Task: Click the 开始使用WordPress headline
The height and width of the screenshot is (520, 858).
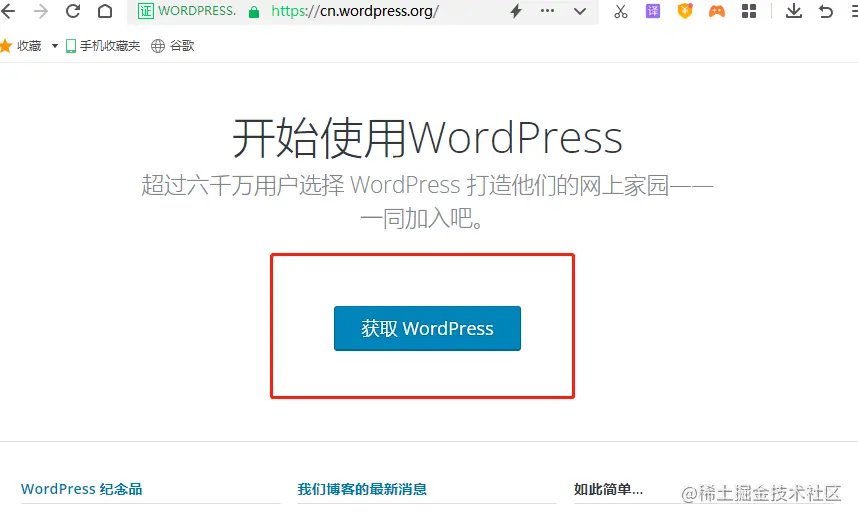Action: point(427,138)
